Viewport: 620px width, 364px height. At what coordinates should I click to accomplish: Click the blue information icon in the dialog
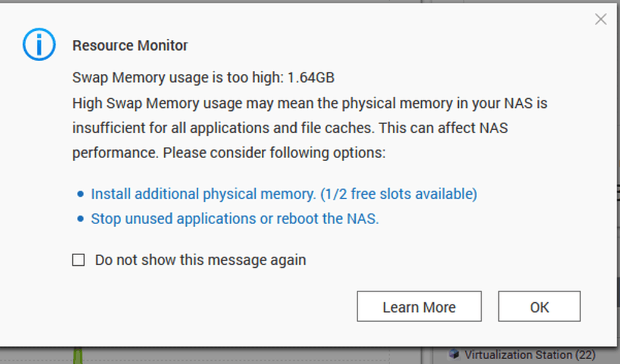point(39,44)
